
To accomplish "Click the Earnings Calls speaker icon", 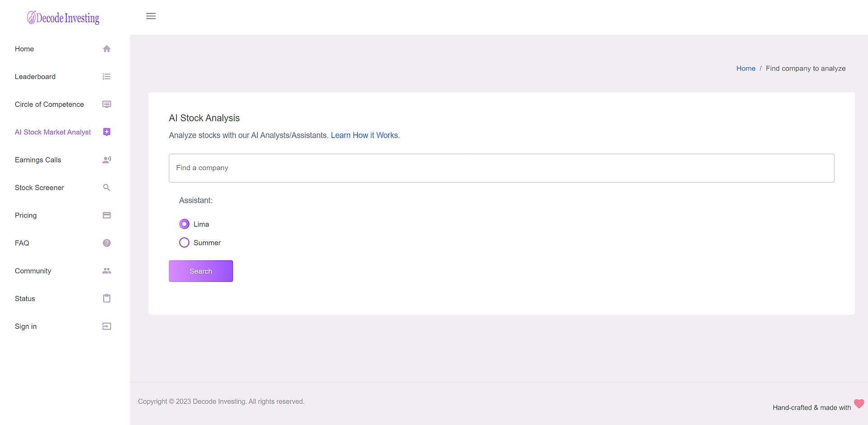I will click(107, 160).
